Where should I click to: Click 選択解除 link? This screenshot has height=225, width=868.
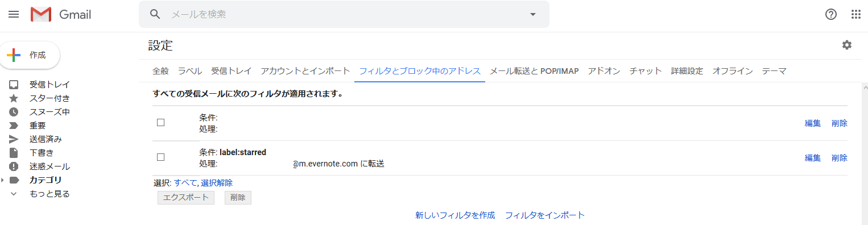pyautogui.click(x=217, y=182)
